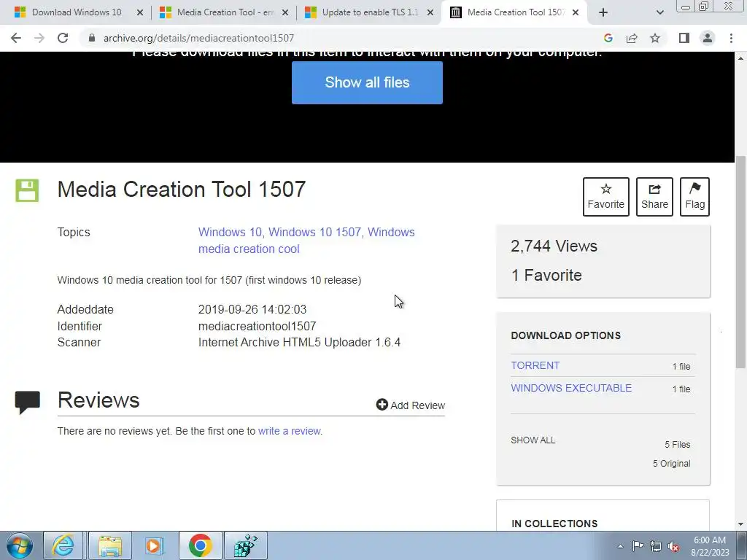This screenshot has width=747, height=560.
Task: Click the Addeddate value 2019-09-26 14:02:03
Action: pyautogui.click(x=252, y=309)
